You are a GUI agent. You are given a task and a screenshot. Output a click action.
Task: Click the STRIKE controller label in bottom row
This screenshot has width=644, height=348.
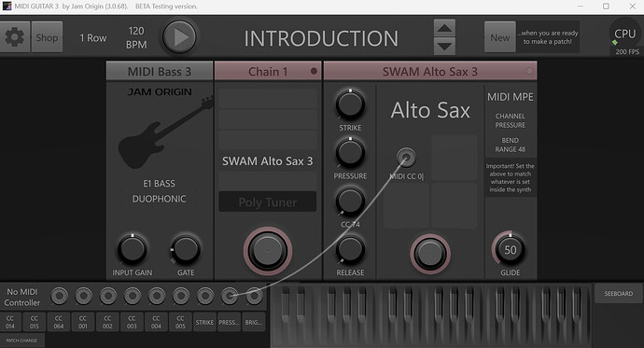pos(204,322)
